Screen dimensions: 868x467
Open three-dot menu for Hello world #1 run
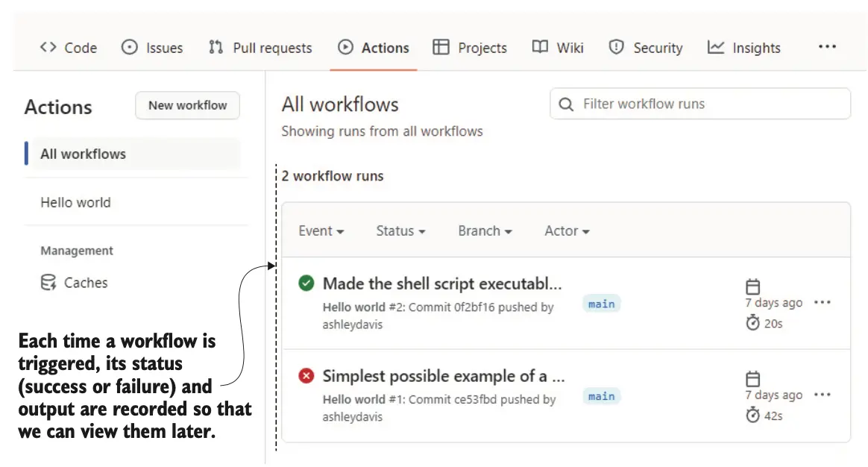click(822, 395)
